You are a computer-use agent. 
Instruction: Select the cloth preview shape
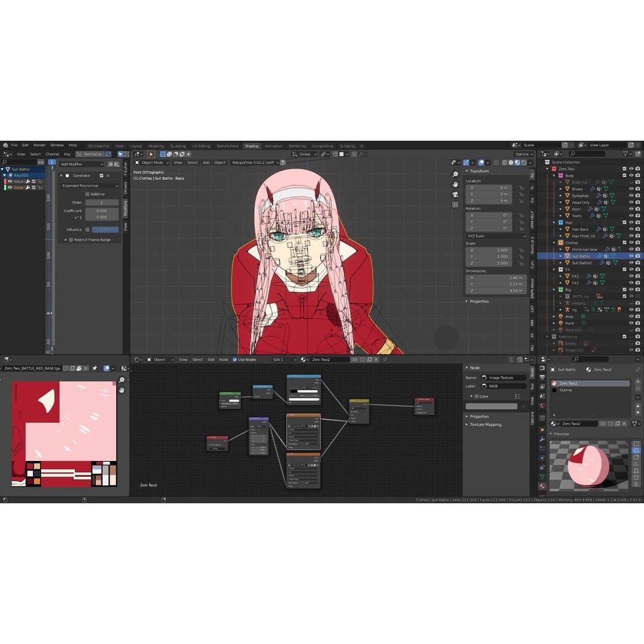click(636, 478)
